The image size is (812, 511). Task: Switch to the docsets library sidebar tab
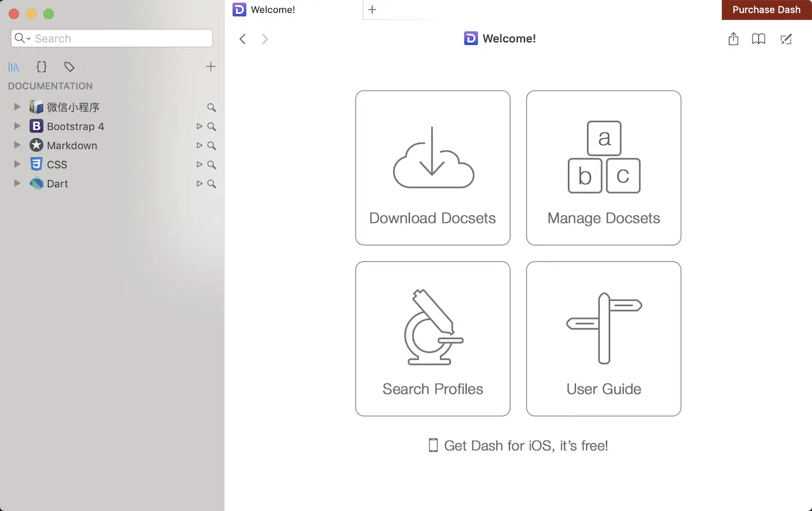click(14, 66)
